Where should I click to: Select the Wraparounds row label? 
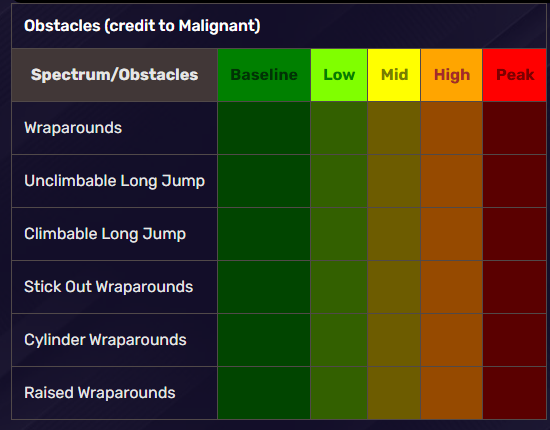pyautogui.click(x=73, y=128)
